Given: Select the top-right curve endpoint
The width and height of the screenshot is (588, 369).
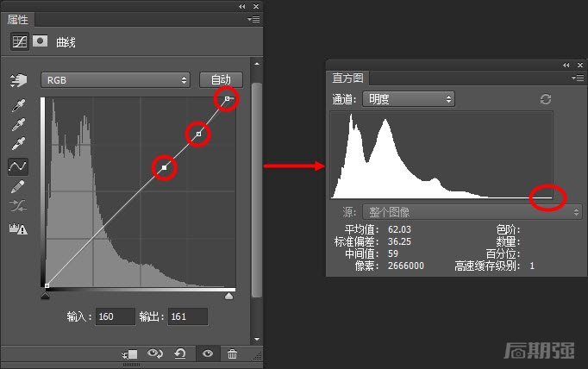Looking at the screenshot, I should [x=228, y=98].
